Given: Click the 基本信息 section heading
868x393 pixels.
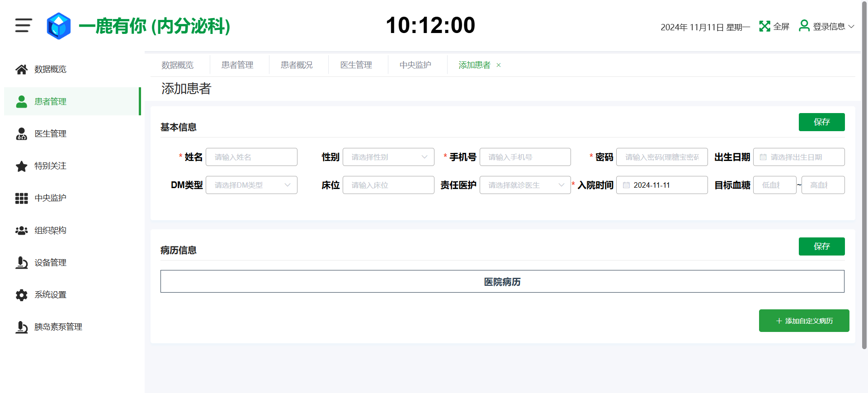Looking at the screenshot, I should [x=179, y=127].
